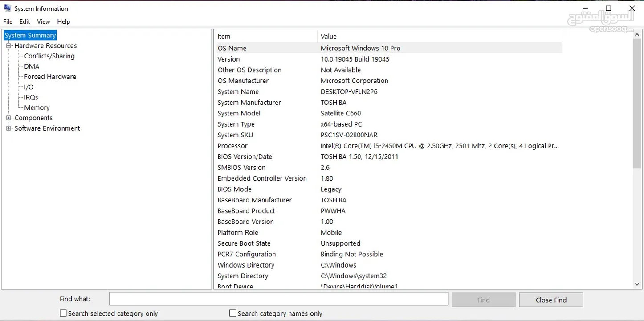
Task: Click the Intel Core i5-2450M value
Action: pyautogui.click(x=440, y=146)
